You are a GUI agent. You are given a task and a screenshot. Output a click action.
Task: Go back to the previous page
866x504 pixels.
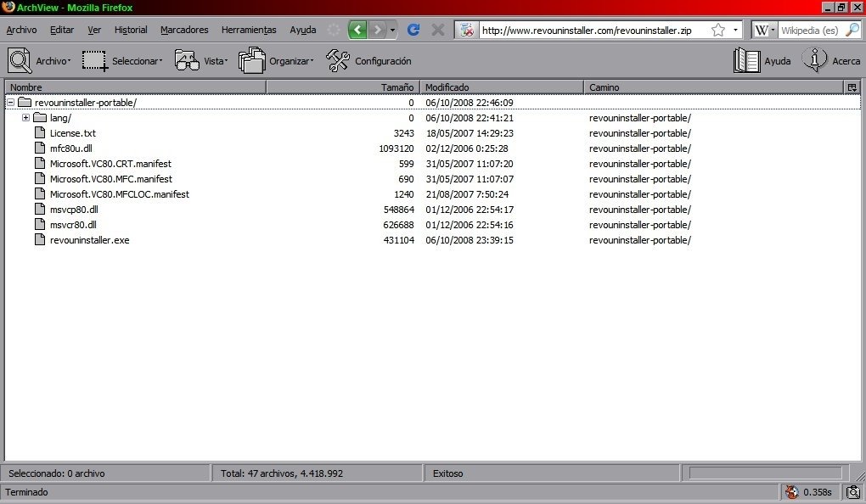point(357,30)
